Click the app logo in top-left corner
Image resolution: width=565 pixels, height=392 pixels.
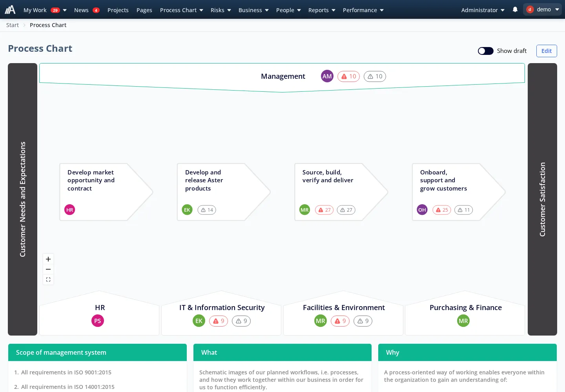pos(10,9)
